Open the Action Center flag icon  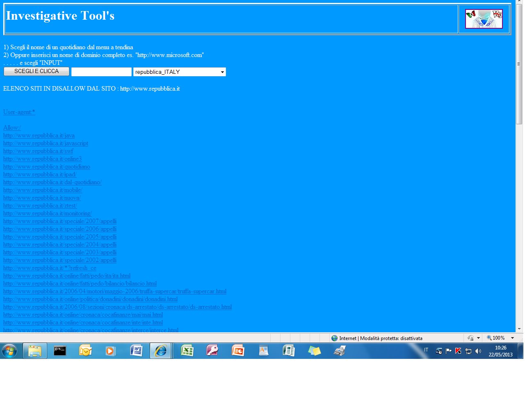tap(449, 351)
